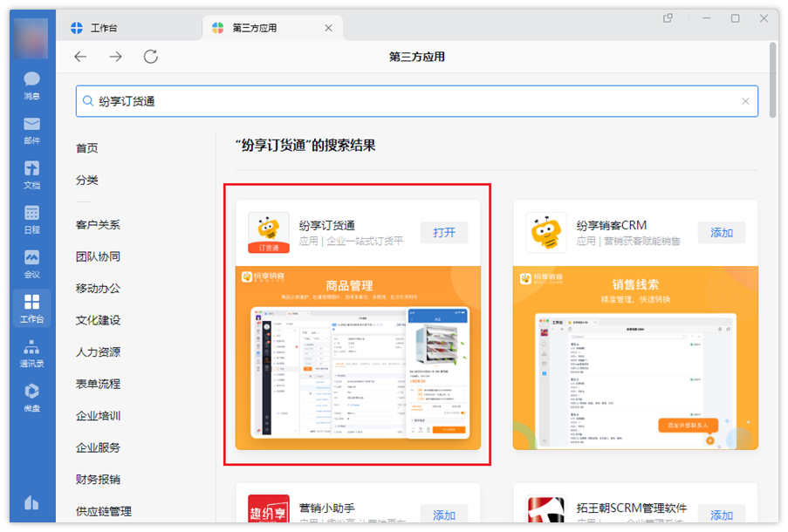Click 打开 for 纷享订货通
The height and width of the screenshot is (532, 788).
(x=444, y=233)
